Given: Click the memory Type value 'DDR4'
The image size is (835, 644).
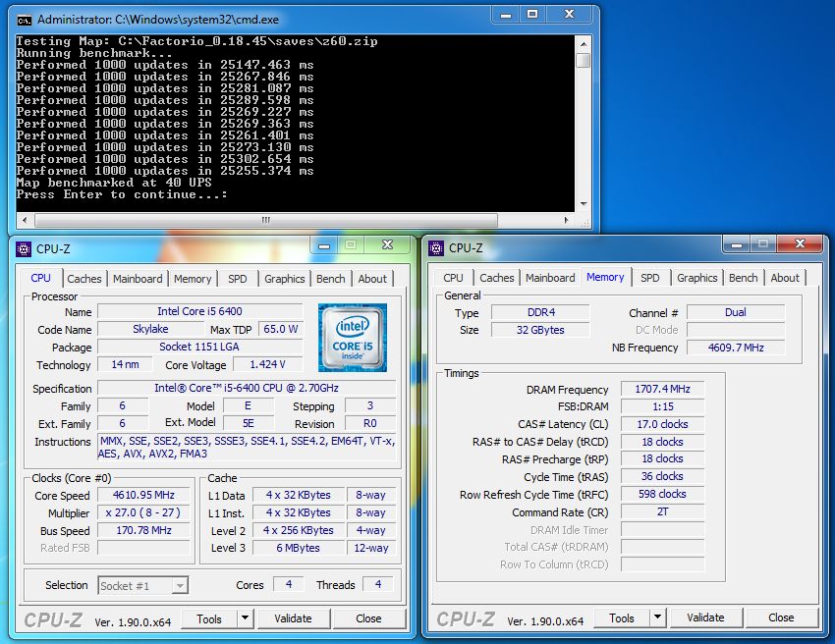Looking at the screenshot, I should [x=540, y=312].
